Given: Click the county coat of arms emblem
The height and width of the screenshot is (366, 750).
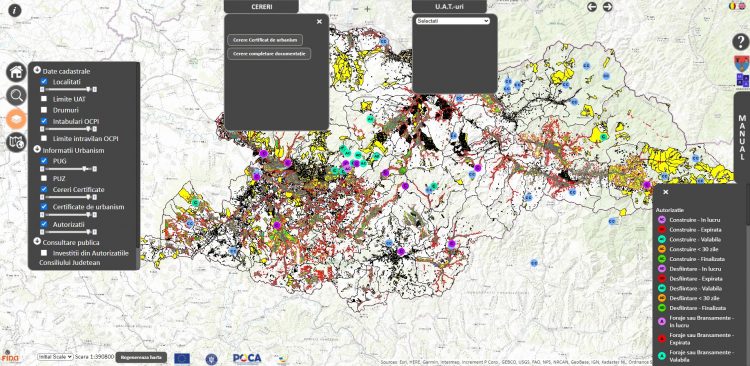Looking at the screenshot, I should point(741,64).
